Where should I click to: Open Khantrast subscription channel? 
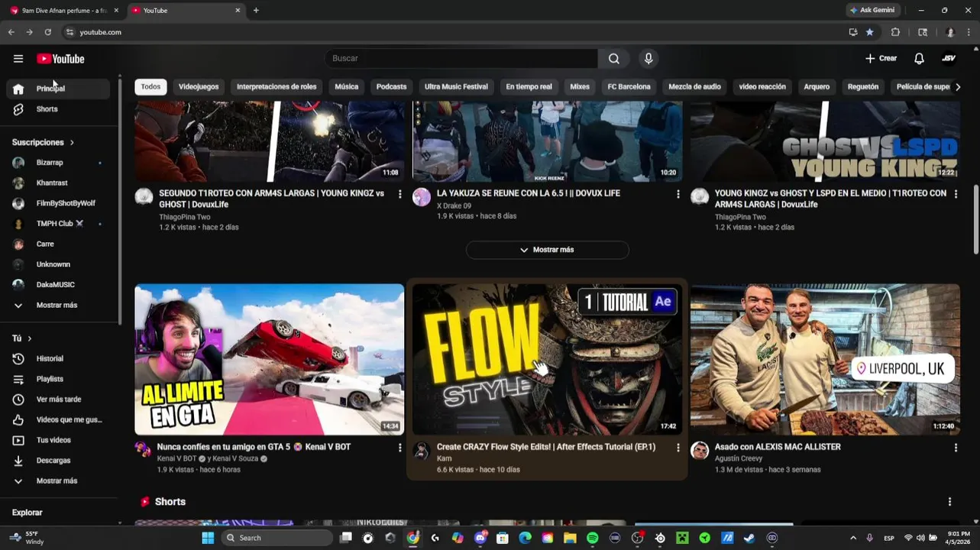[x=58, y=183]
